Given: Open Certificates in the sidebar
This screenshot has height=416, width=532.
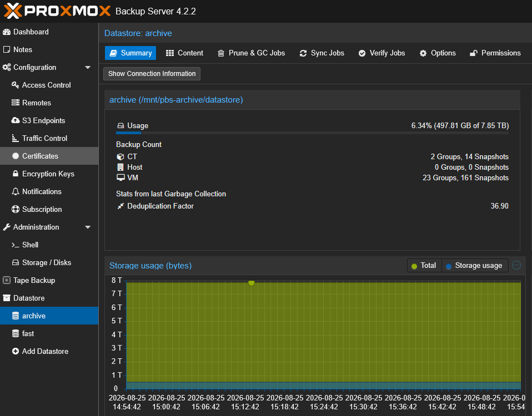Looking at the screenshot, I should [49, 156].
